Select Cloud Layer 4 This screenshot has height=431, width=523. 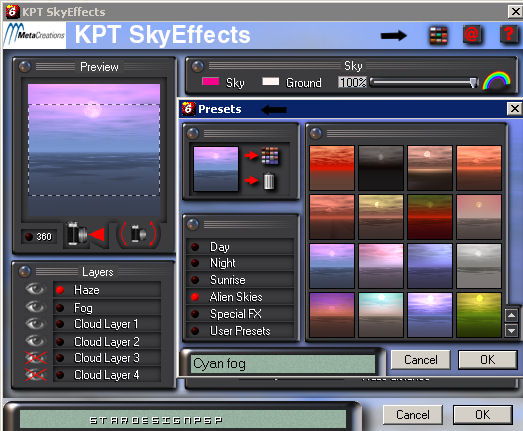click(x=107, y=375)
